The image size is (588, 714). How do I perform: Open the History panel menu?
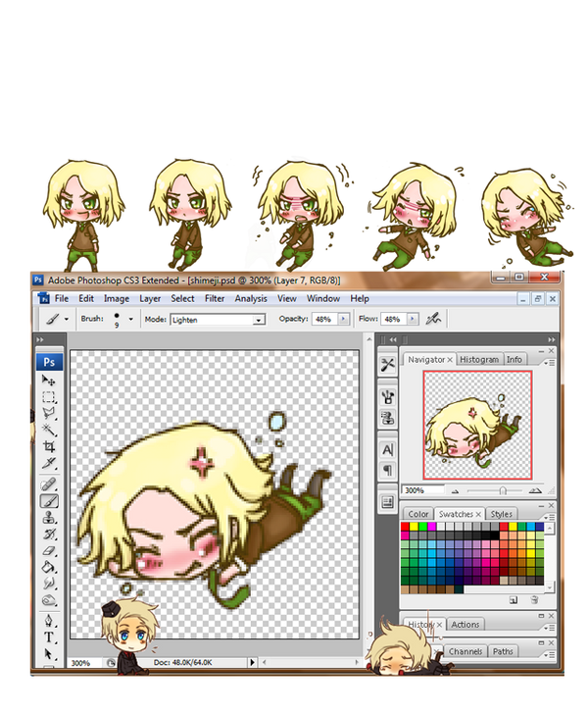pyautogui.click(x=550, y=628)
